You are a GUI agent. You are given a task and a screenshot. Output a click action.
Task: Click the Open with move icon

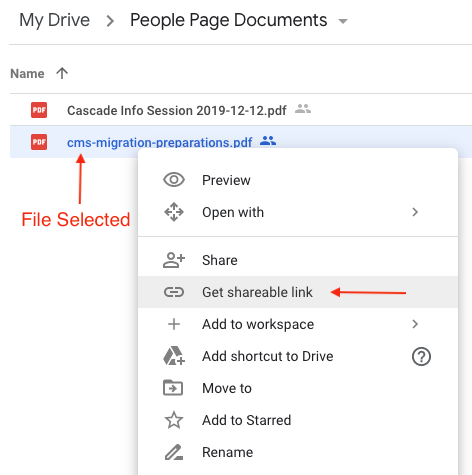pos(174,212)
